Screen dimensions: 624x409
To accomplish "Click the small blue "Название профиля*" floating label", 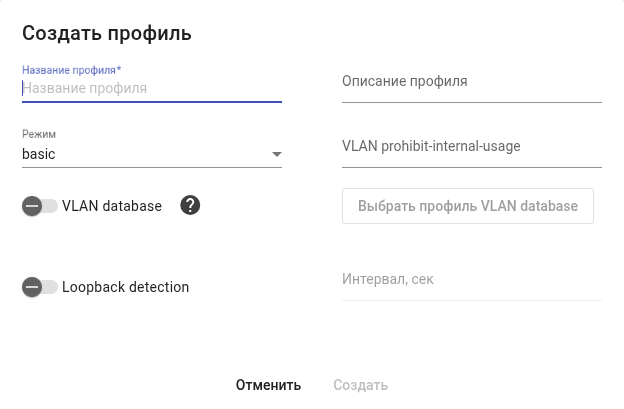I will (78, 70).
